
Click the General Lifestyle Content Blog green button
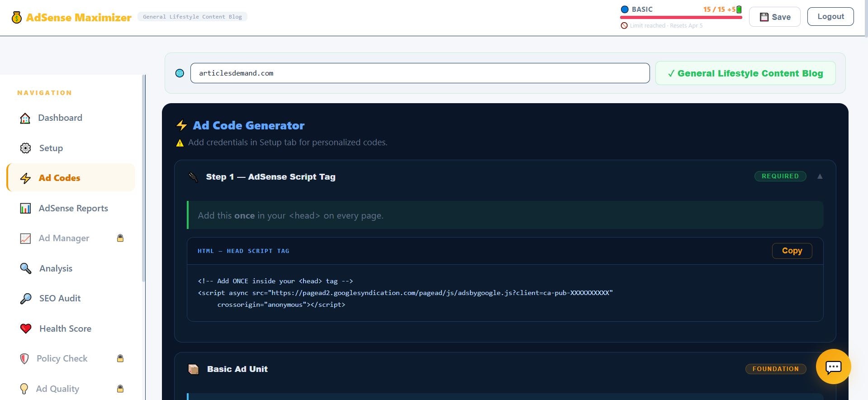(745, 73)
